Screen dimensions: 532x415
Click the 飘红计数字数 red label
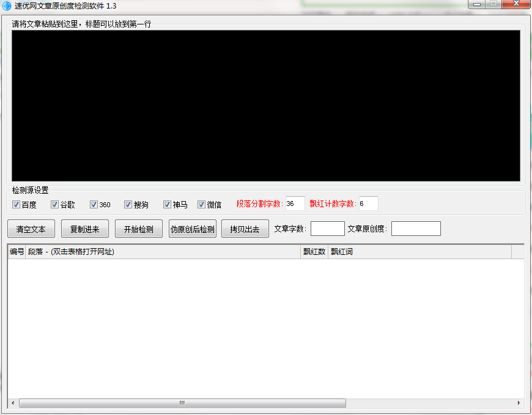(333, 204)
